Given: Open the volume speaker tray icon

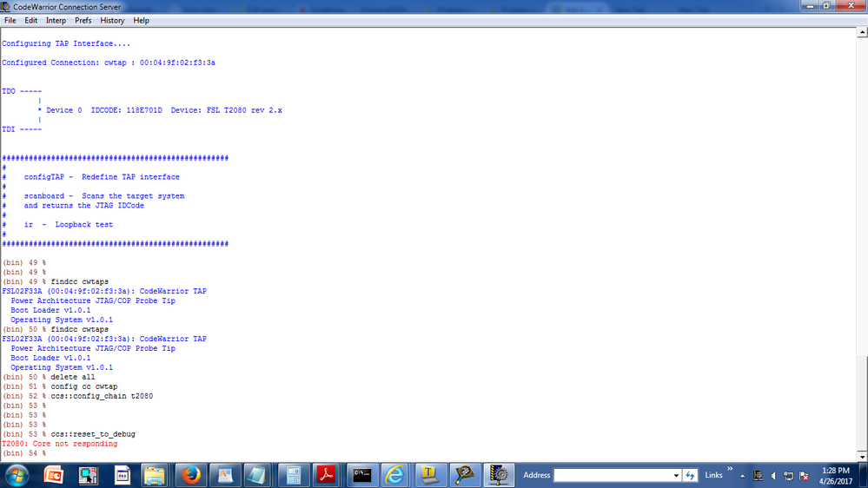Looking at the screenshot, I should click(773, 476).
